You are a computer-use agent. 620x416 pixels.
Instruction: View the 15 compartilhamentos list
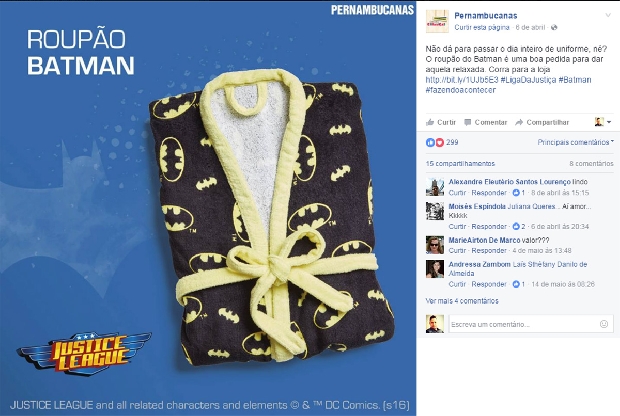coord(460,164)
